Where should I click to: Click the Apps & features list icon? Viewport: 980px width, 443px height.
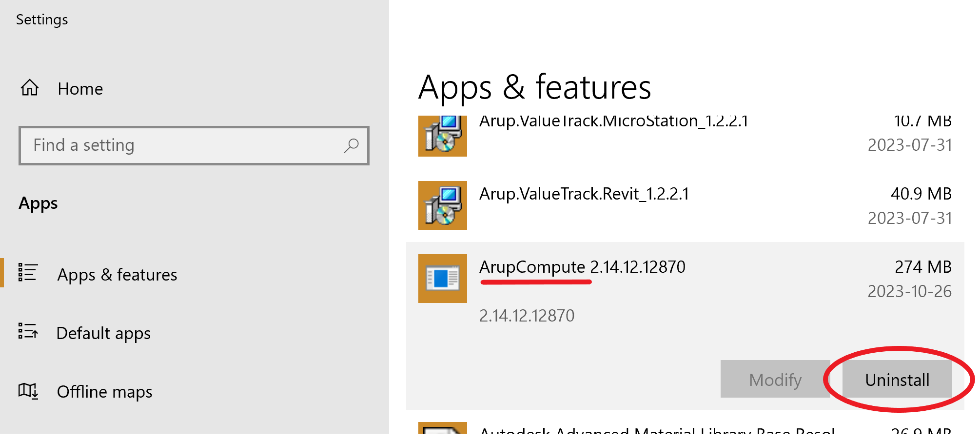27,273
